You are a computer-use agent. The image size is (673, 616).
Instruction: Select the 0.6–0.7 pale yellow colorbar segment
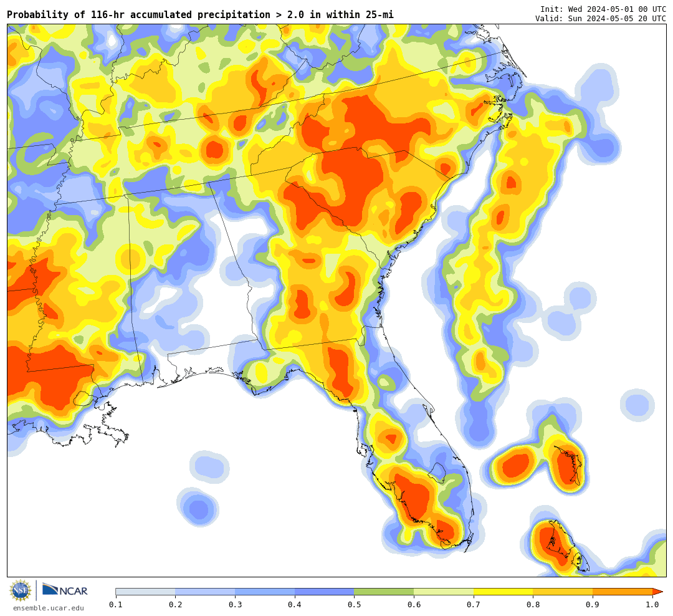444,592
